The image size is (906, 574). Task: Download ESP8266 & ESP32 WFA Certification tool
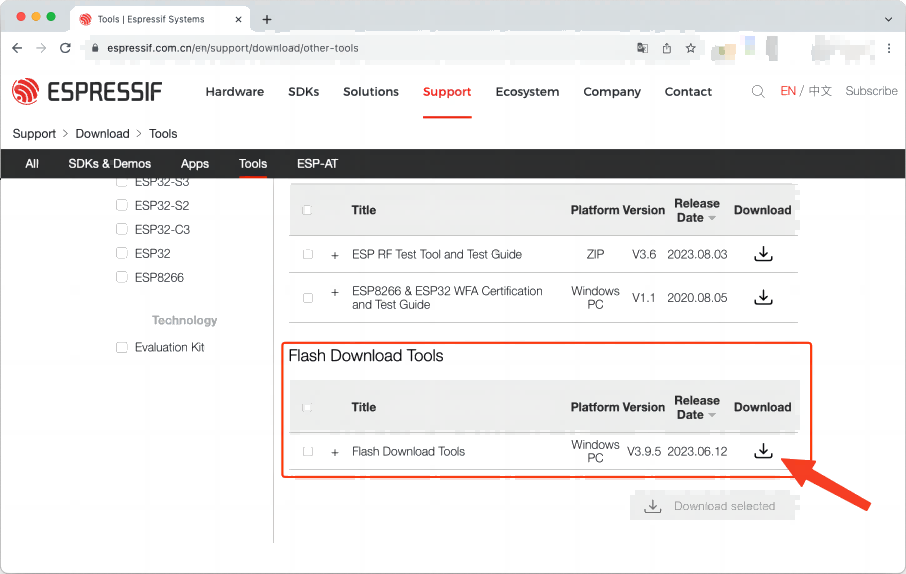(x=763, y=297)
